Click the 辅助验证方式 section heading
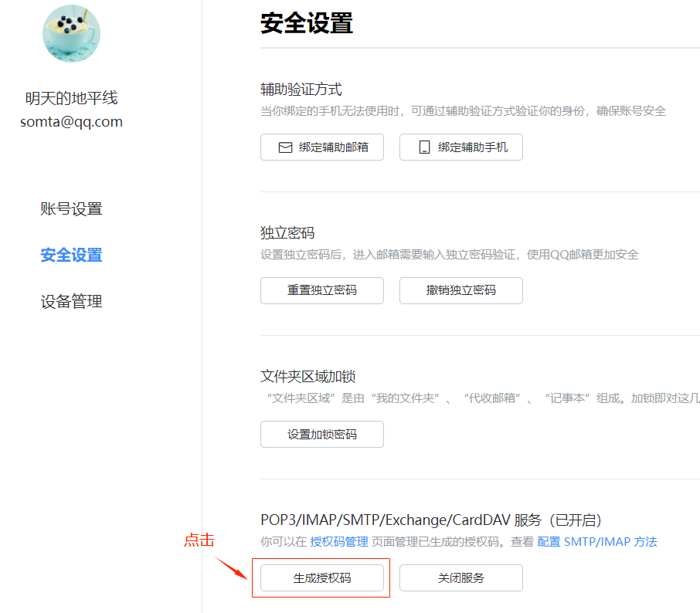Screen dimensions: 700x613 [301, 90]
